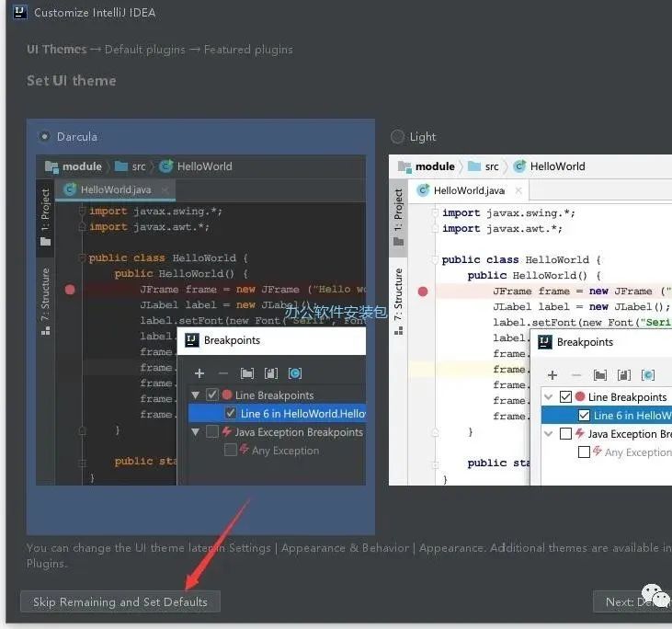Viewport: 672px width, 629px height.
Task: Click the HelloWorld class icon in Light breadcrumb
Action: [519, 166]
